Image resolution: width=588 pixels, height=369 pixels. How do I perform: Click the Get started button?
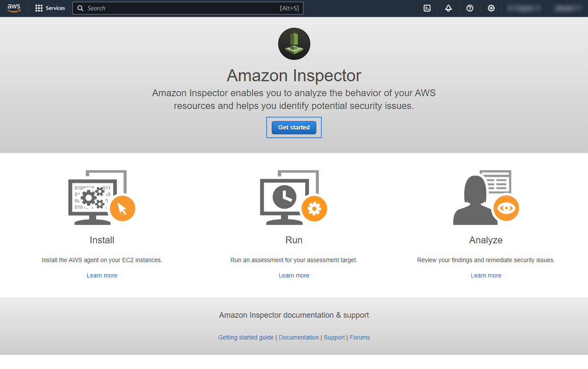click(x=294, y=127)
